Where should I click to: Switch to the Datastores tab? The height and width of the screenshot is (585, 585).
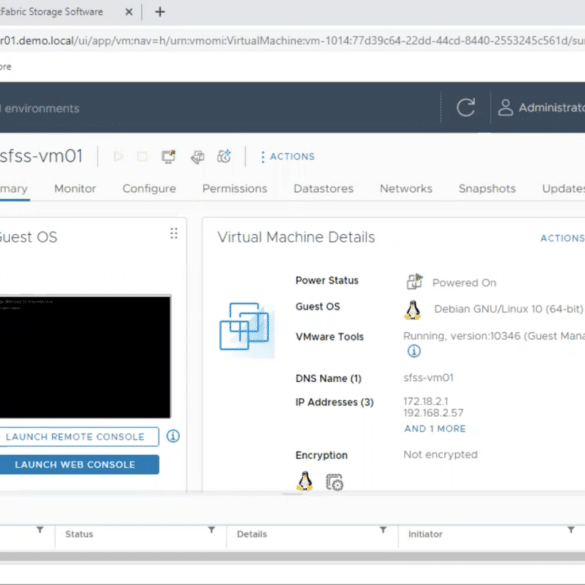(x=323, y=189)
